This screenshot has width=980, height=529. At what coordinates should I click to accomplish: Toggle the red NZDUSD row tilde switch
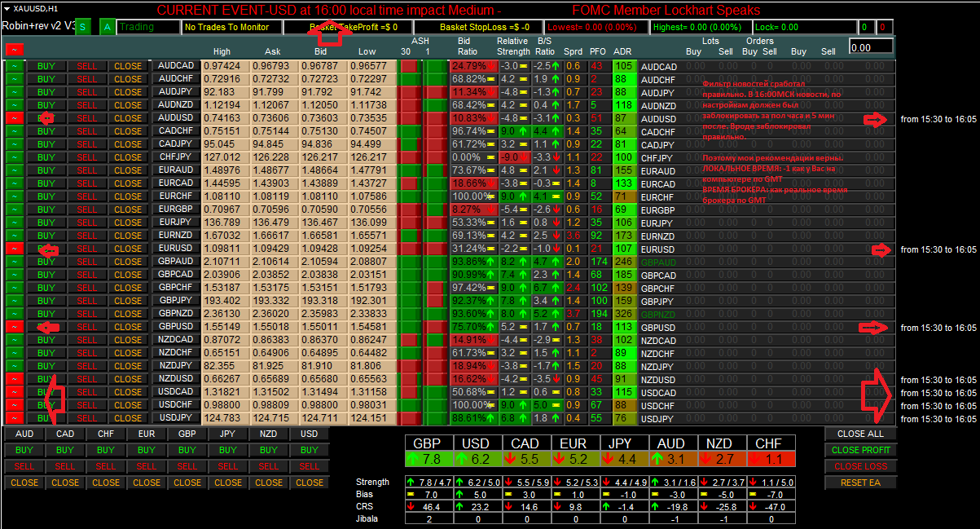[x=14, y=379]
